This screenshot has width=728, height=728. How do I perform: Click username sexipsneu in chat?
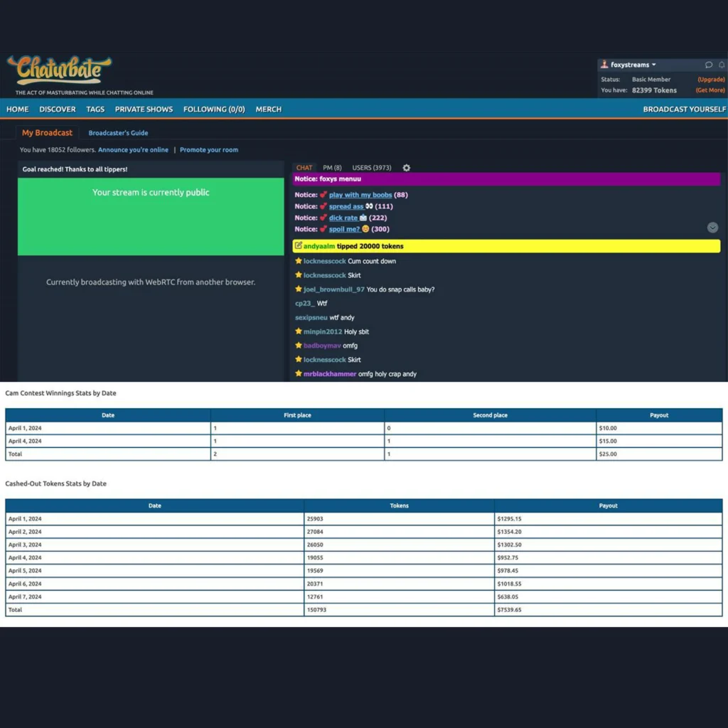pos(311,318)
